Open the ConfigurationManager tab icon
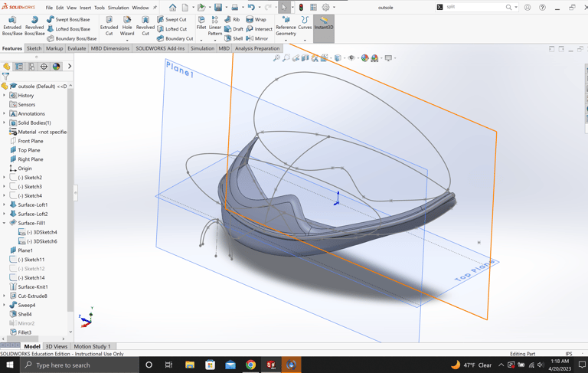 [32, 67]
